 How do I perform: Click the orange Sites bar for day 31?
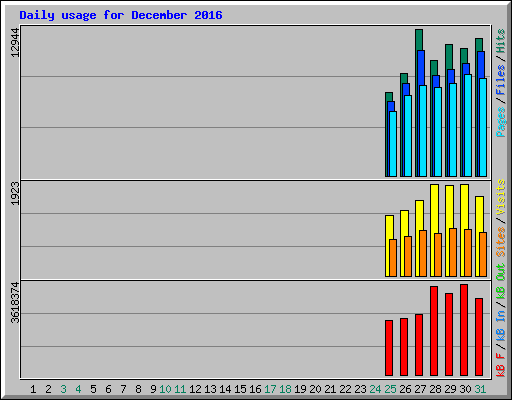pyautogui.click(x=483, y=254)
